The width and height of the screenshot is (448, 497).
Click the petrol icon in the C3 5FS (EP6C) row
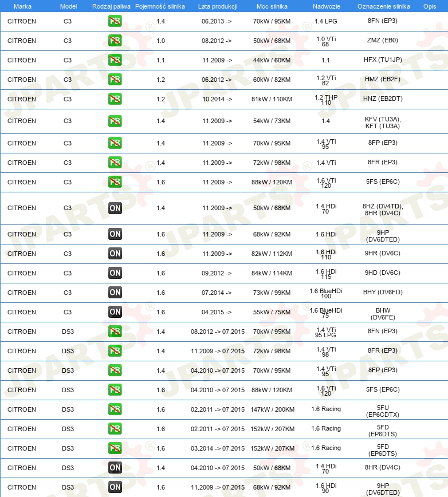click(x=115, y=182)
